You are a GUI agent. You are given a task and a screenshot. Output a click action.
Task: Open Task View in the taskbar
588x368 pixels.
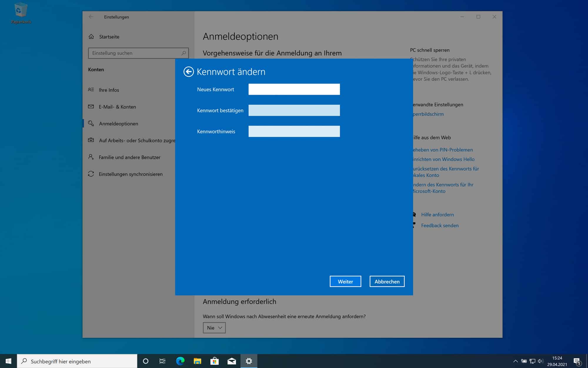pos(162,361)
